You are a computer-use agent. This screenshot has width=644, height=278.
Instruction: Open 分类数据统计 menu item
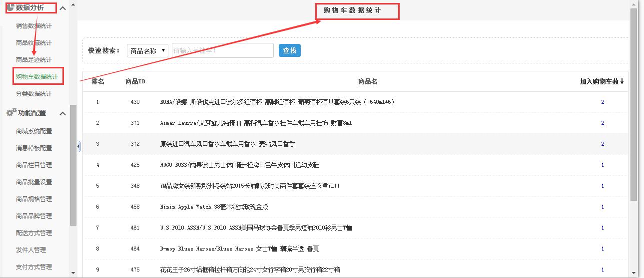pos(33,94)
